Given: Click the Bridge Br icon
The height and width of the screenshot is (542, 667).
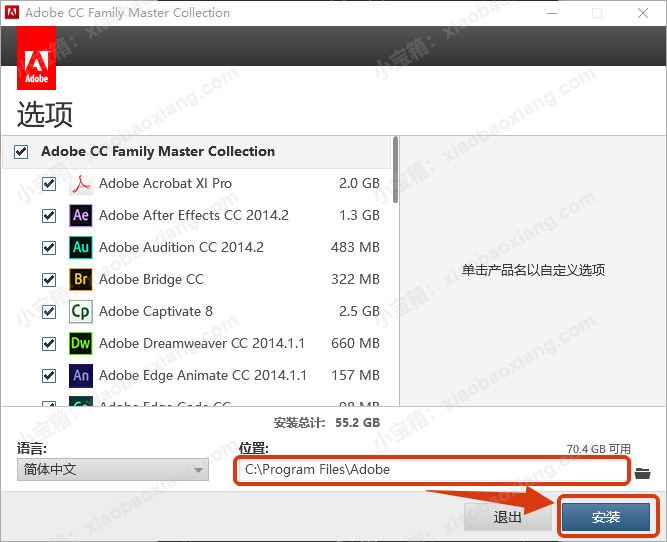Looking at the screenshot, I should pyautogui.click(x=81, y=280).
